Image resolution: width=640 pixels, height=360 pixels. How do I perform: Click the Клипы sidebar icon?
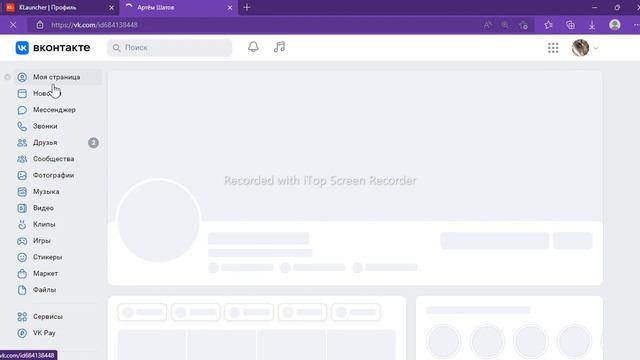22,224
